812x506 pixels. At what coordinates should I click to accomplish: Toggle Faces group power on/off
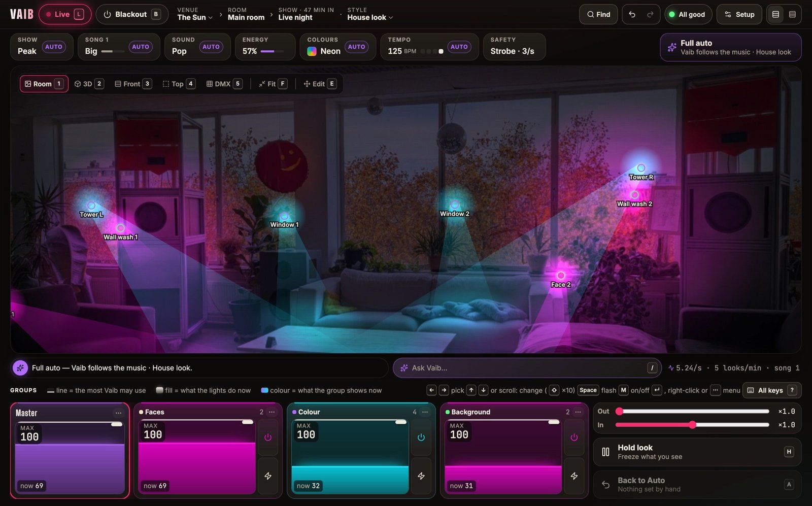tap(268, 437)
